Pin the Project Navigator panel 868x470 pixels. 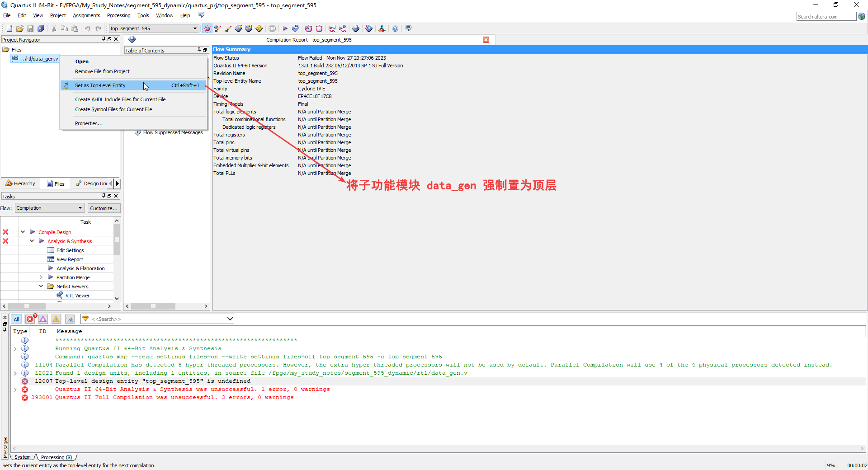tap(104, 39)
